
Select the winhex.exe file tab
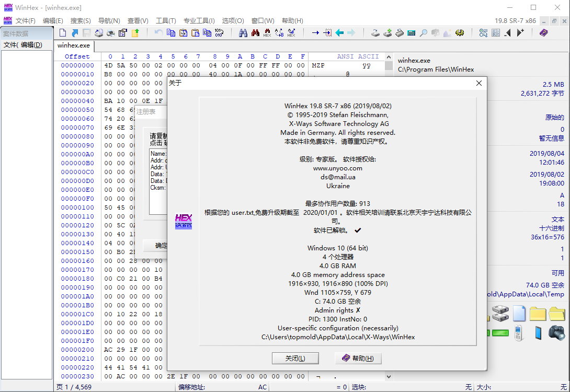[74, 45]
